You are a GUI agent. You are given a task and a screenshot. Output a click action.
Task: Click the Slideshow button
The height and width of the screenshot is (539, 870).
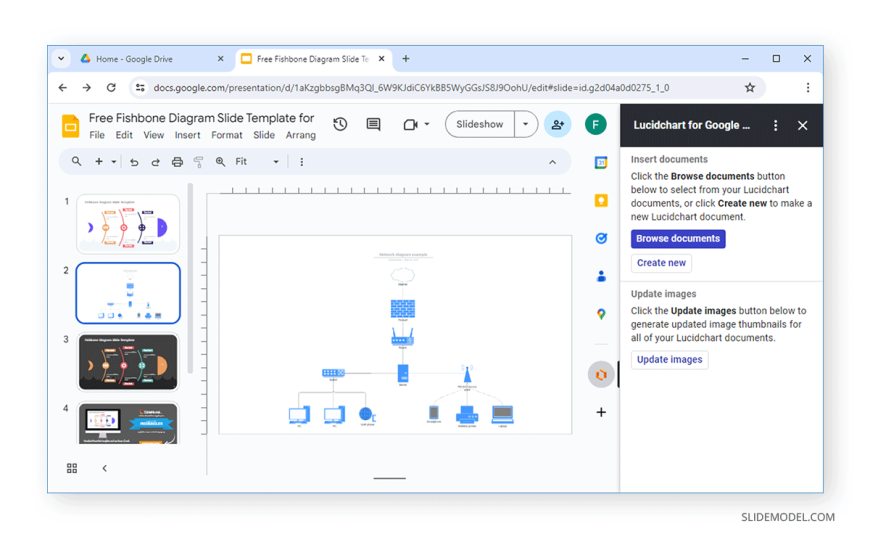click(x=480, y=124)
